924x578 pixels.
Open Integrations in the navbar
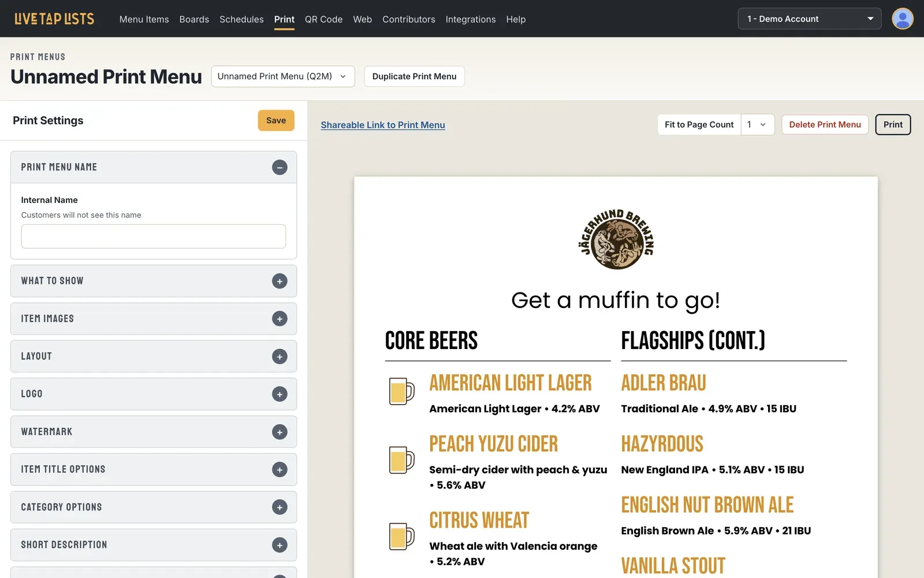(471, 19)
